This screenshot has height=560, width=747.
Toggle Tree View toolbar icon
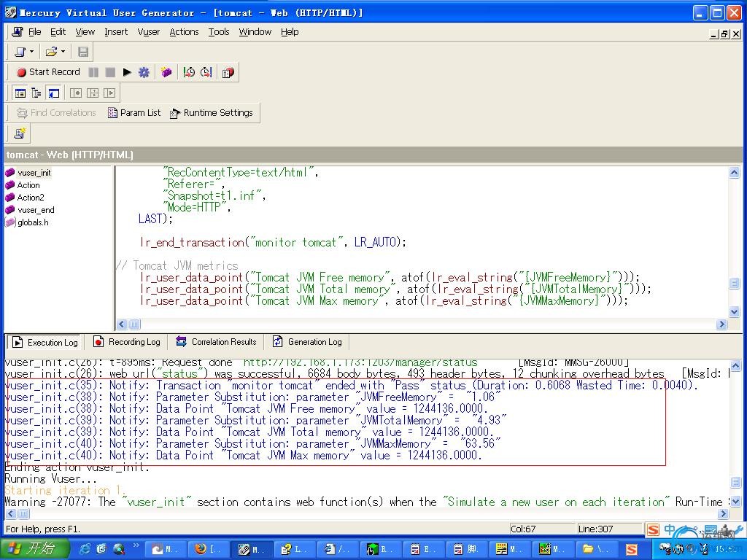(x=36, y=93)
